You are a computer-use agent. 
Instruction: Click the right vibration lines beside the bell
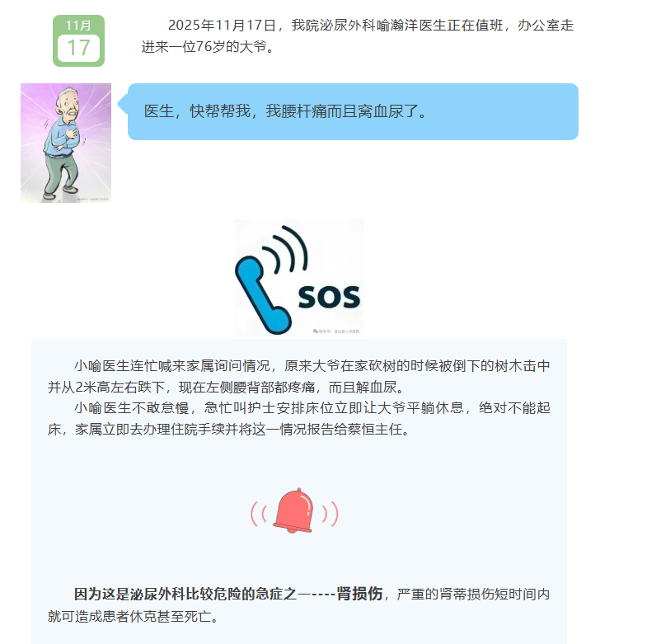(x=331, y=514)
